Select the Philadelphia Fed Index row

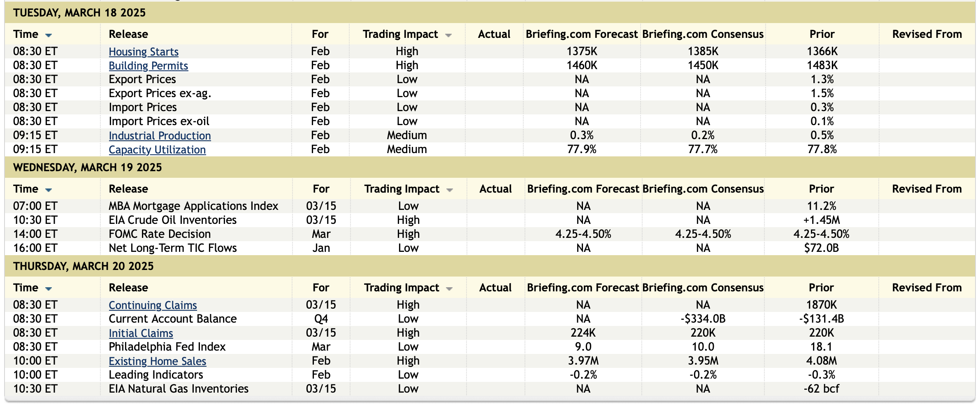tap(167, 347)
